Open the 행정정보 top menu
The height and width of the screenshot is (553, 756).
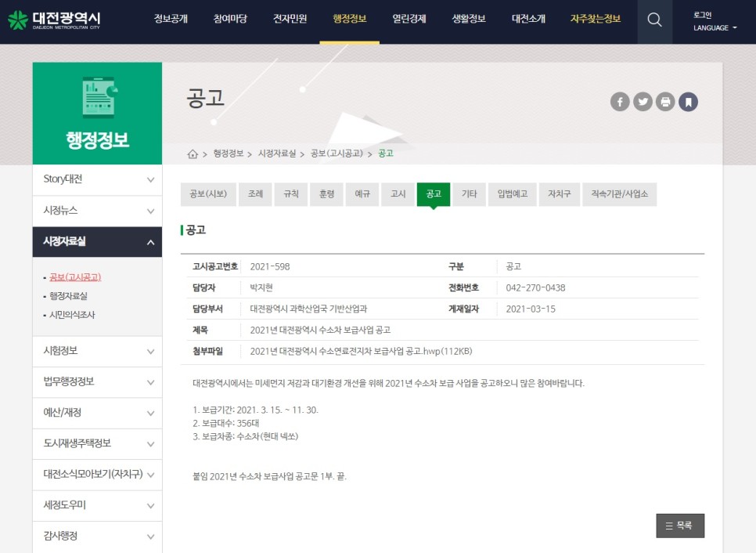pos(350,19)
